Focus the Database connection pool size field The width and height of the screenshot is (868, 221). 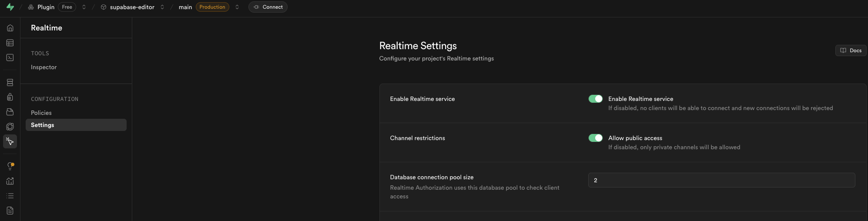tap(721, 180)
